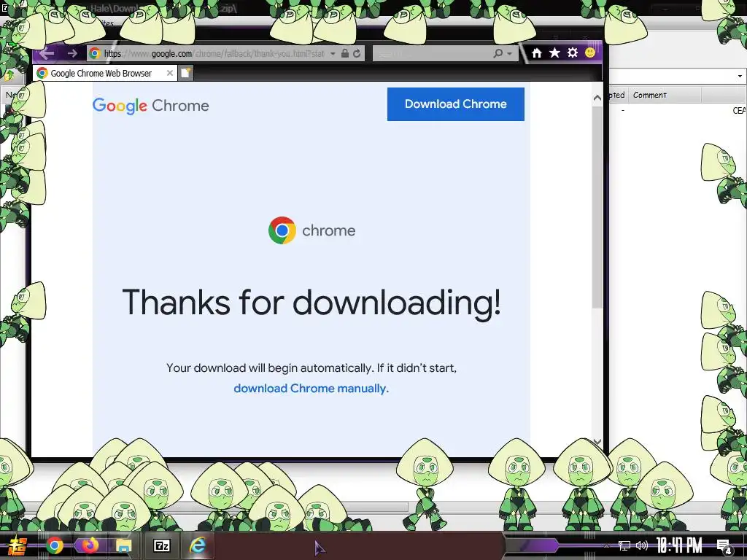Viewport: 747px width, 560px height.
Task: Close the Google Chrome Web Browser tab
Action: pos(169,73)
